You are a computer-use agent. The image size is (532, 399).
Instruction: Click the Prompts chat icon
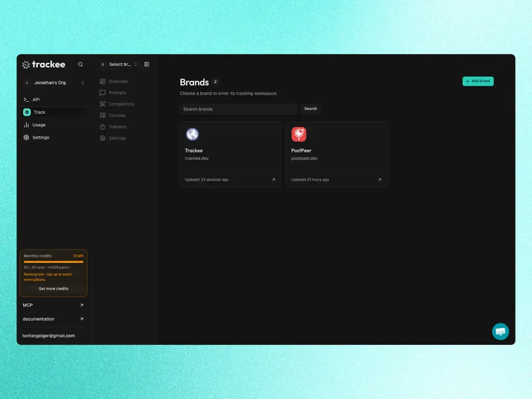[102, 93]
